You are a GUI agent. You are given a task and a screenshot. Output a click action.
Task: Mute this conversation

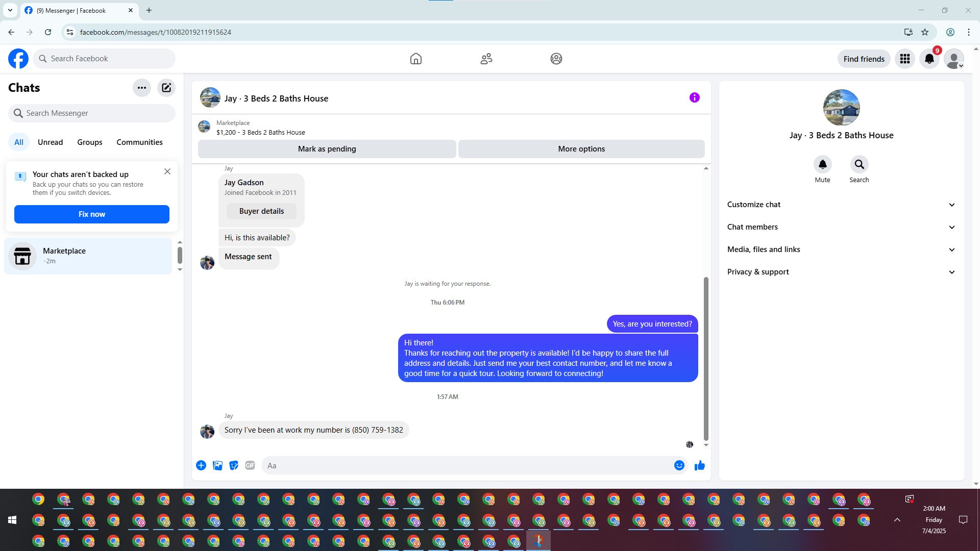822,164
